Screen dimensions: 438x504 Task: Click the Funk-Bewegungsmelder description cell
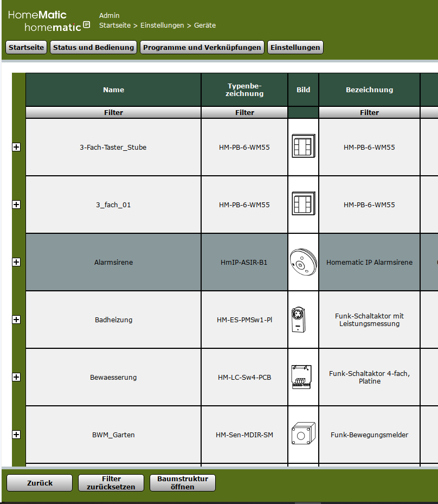(x=369, y=435)
